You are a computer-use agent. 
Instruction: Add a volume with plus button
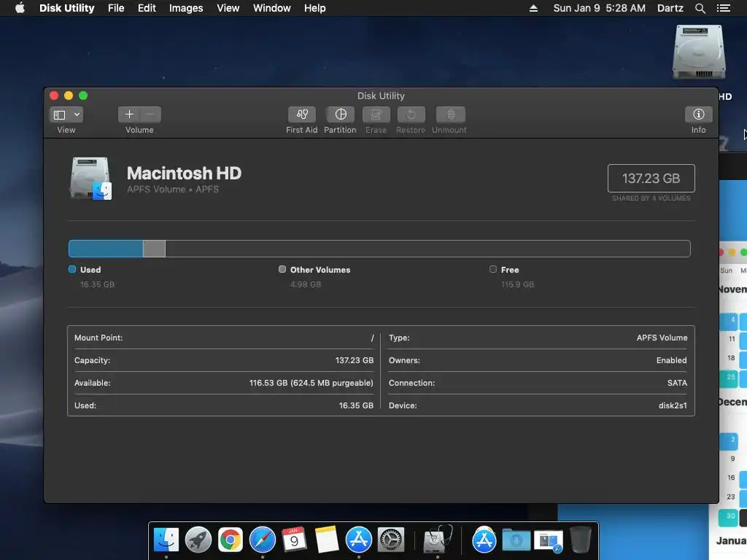(128, 114)
